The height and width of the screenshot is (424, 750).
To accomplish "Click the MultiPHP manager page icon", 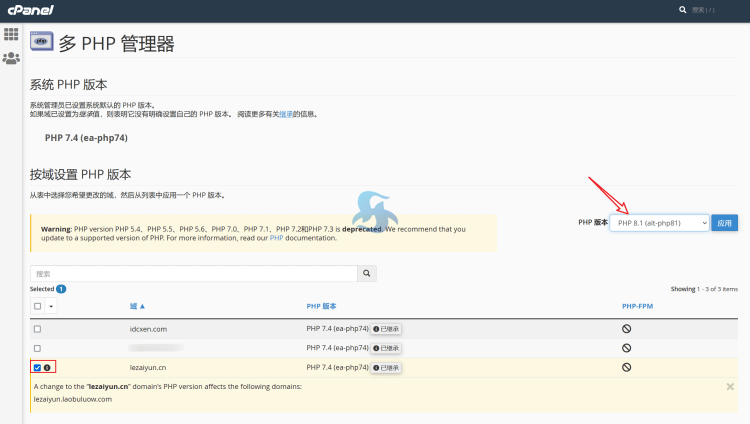I will tap(42, 41).
